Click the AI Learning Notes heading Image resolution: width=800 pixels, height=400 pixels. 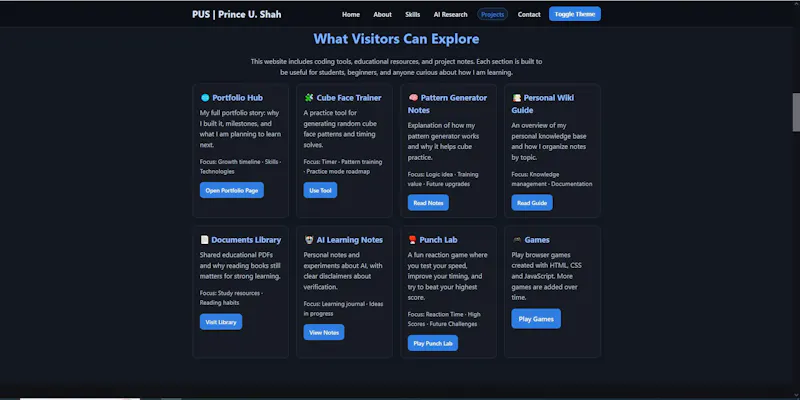pyautogui.click(x=349, y=240)
